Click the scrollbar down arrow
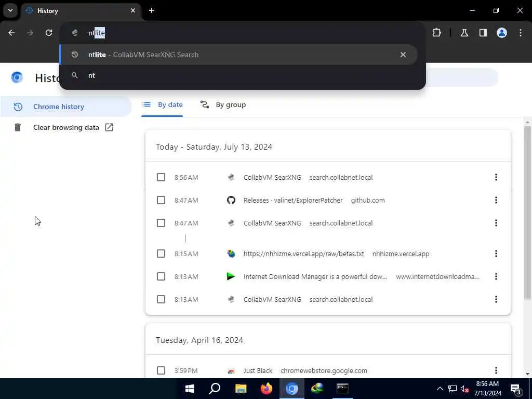Viewport: 532px width, 399px height. (527, 374)
